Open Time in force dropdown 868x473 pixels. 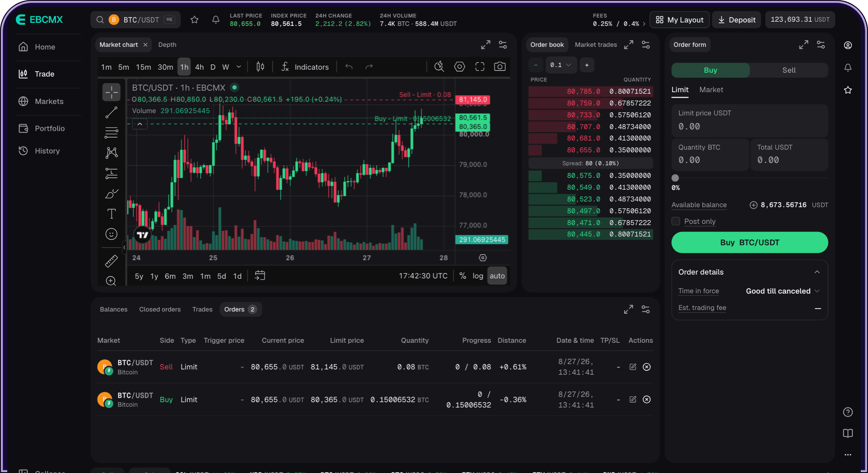coord(782,291)
